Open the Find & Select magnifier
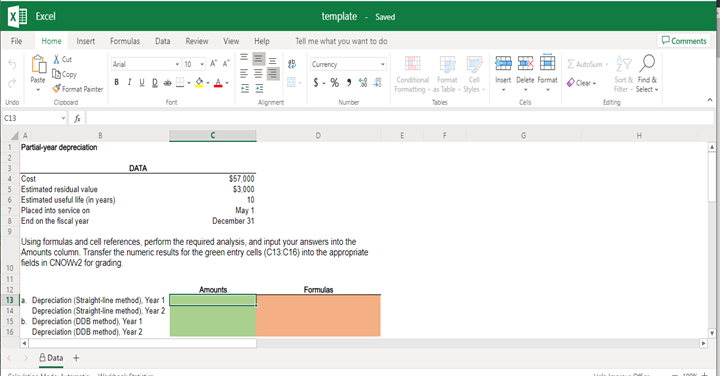The width and height of the screenshot is (720, 376). (647, 63)
